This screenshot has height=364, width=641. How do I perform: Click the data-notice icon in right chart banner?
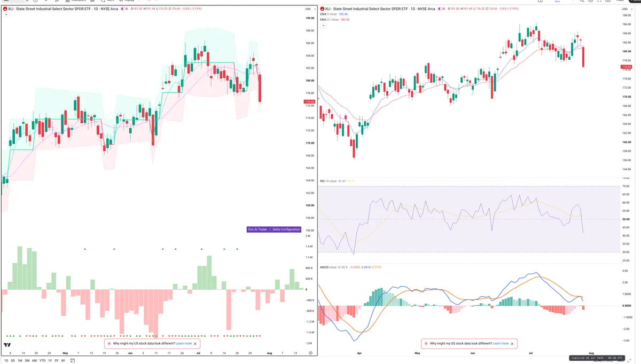pyautogui.click(x=426, y=344)
